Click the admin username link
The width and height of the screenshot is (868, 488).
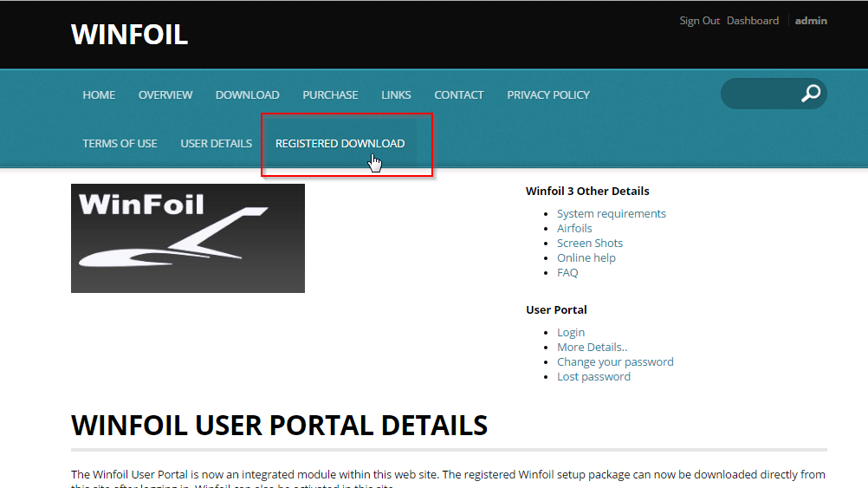(x=811, y=21)
